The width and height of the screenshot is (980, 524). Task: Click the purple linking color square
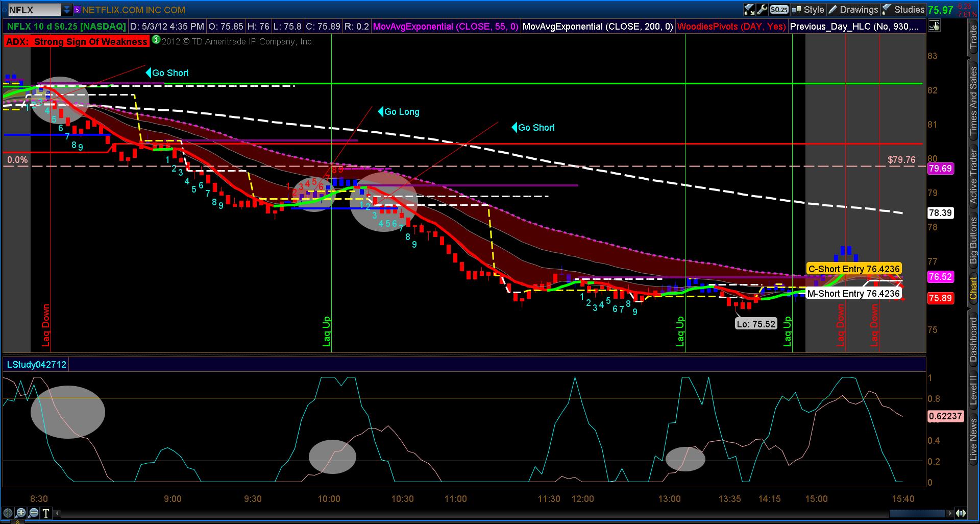coord(77,10)
